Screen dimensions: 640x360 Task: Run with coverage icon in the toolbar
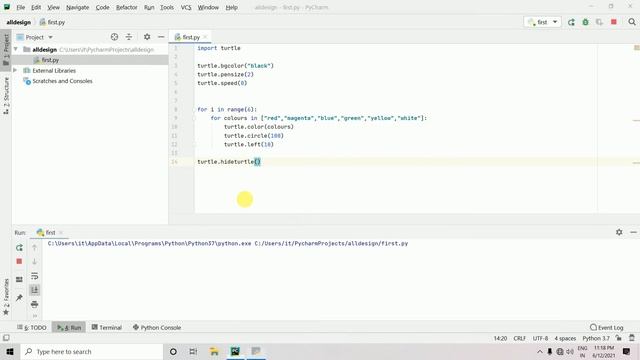(x=599, y=22)
